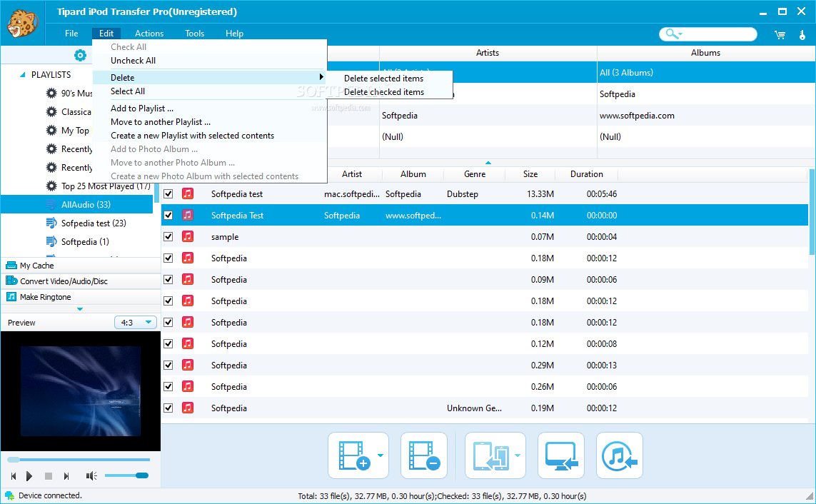Open the add file dropdown arrow

click(381, 455)
